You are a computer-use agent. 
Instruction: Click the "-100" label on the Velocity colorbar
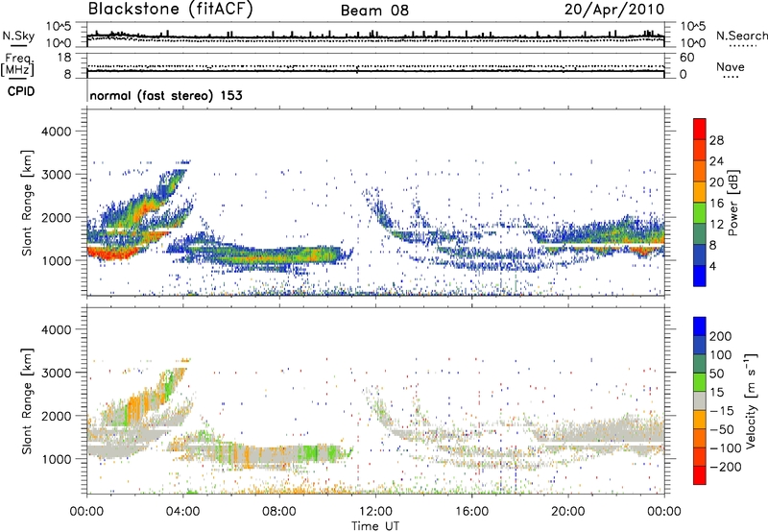tap(726, 448)
